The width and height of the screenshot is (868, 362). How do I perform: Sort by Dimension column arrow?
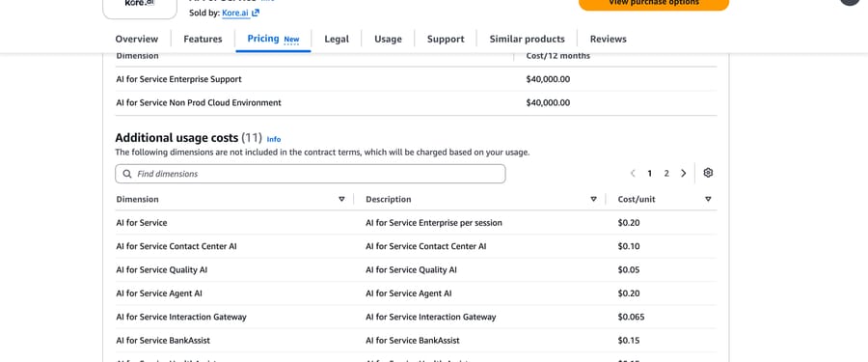(341, 199)
